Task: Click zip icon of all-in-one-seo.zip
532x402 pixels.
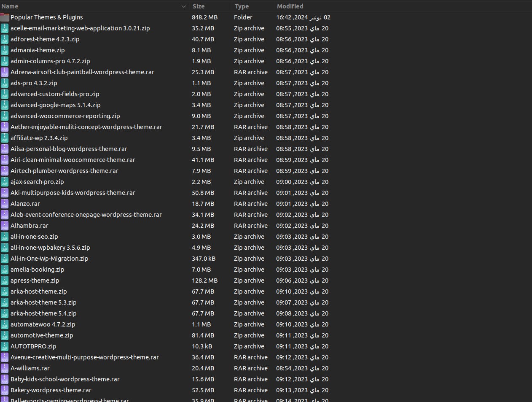Action: 5,237
